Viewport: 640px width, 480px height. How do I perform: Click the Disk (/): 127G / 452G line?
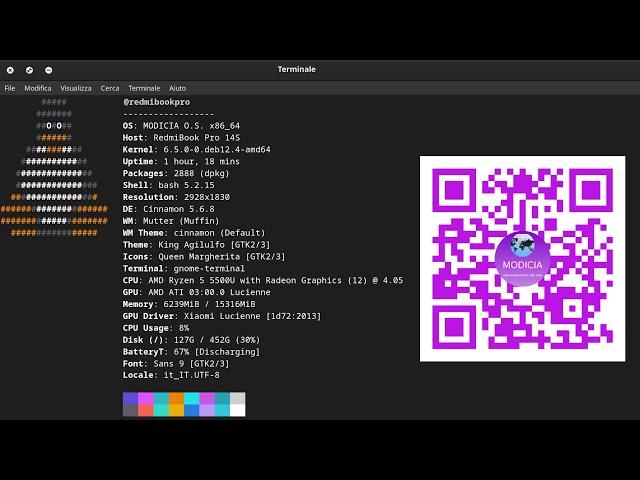[x=191, y=340]
